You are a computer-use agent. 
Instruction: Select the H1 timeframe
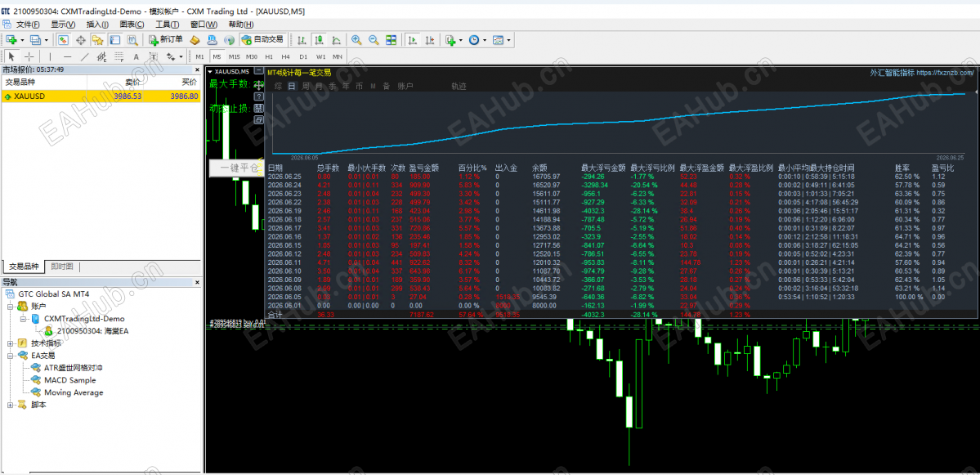pyautogui.click(x=269, y=56)
